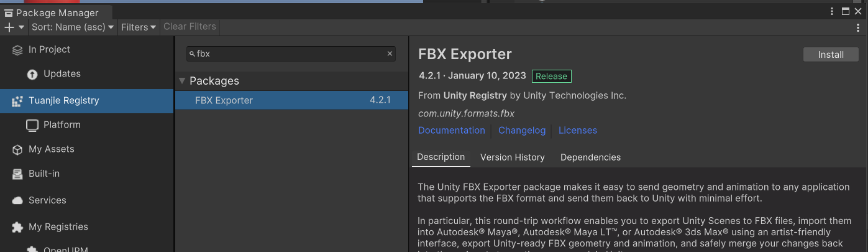Click the My Assets box icon
868x252 pixels.
pos(17,150)
